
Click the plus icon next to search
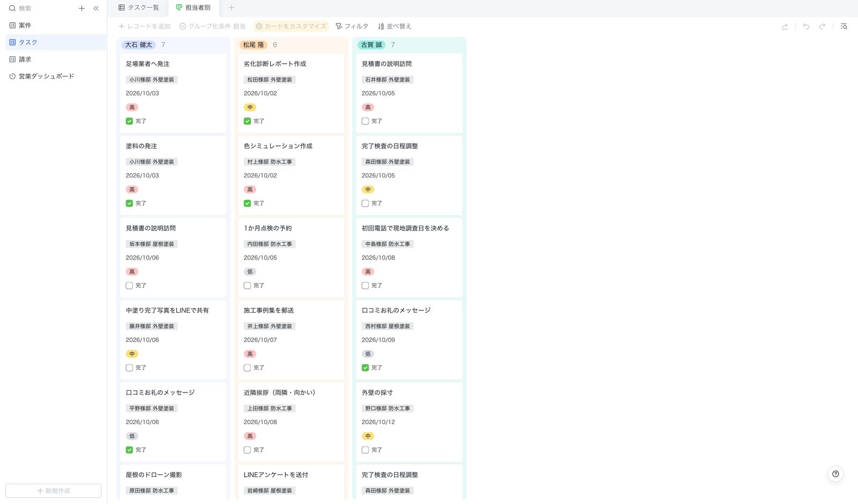click(x=82, y=9)
